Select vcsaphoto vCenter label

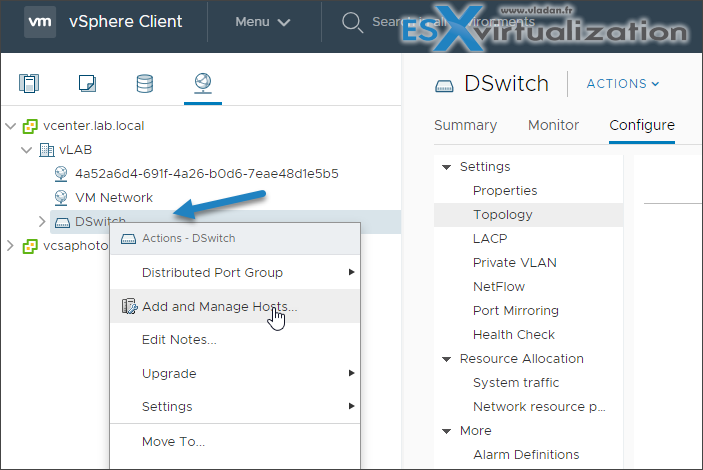pyautogui.click(x=75, y=246)
